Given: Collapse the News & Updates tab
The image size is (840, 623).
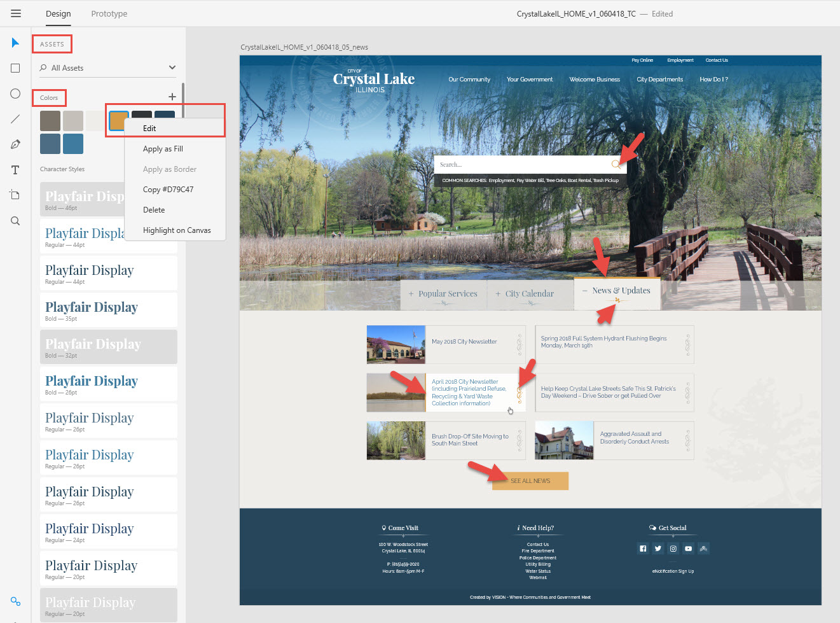Looking at the screenshot, I should (617, 292).
